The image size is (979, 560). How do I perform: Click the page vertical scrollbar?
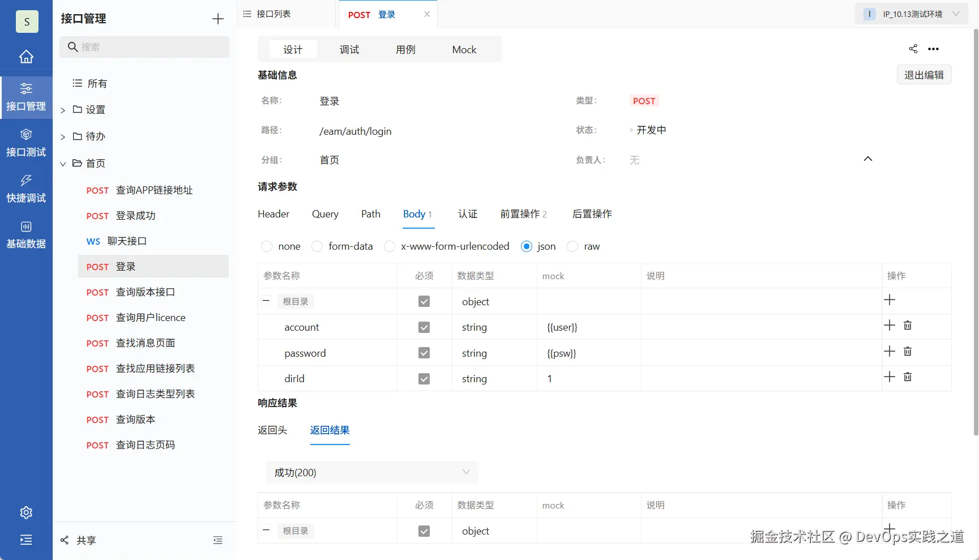click(976, 232)
